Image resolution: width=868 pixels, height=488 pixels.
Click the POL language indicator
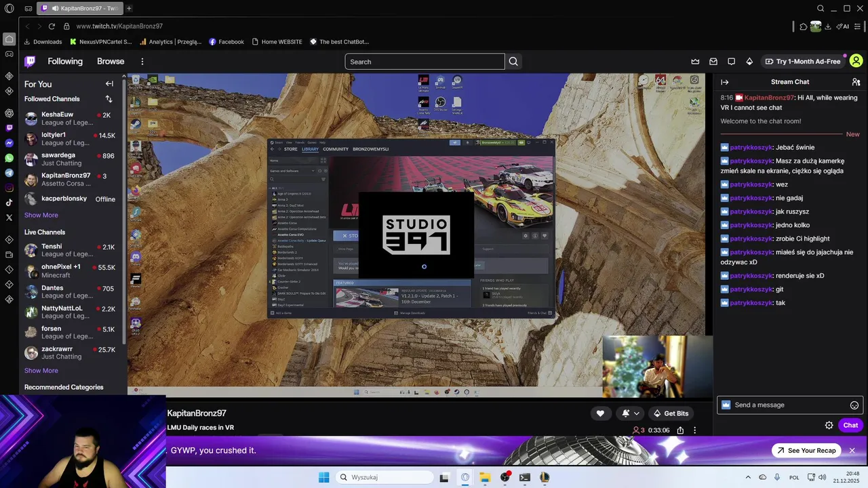pyautogui.click(x=794, y=477)
